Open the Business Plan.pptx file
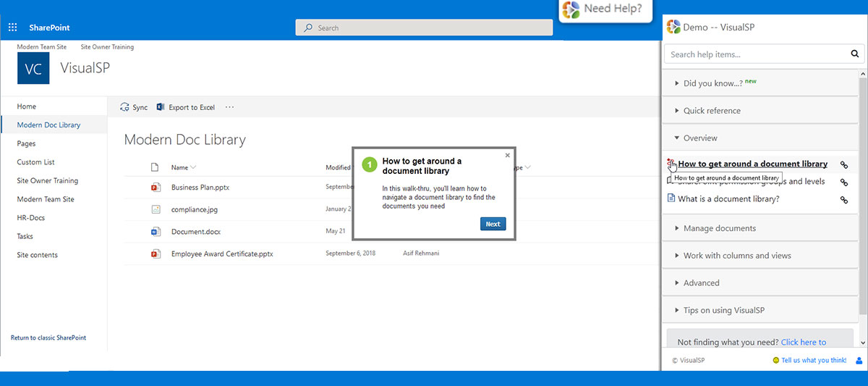Screen dimensions: 868x386 [x=200, y=187]
